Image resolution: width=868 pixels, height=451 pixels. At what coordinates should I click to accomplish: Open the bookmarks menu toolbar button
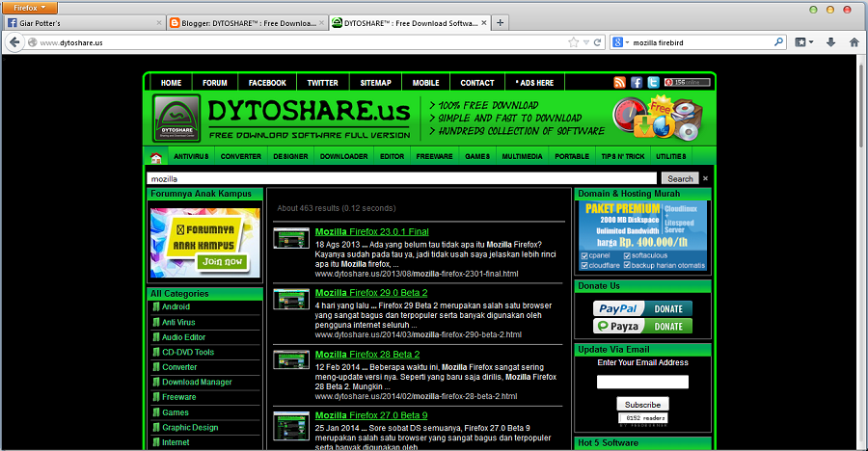pyautogui.click(x=803, y=42)
